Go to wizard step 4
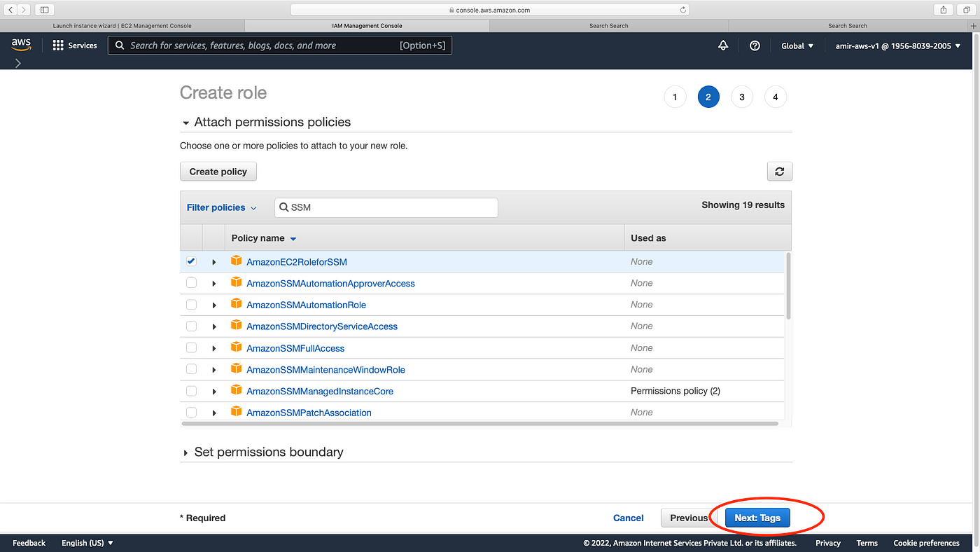Image resolution: width=980 pixels, height=552 pixels. coord(776,97)
